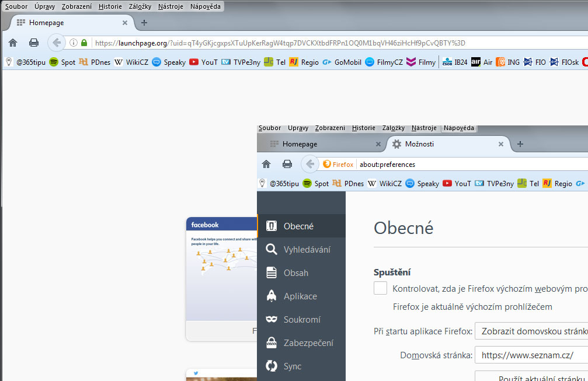Click the Domovská stránka input field

point(531,355)
